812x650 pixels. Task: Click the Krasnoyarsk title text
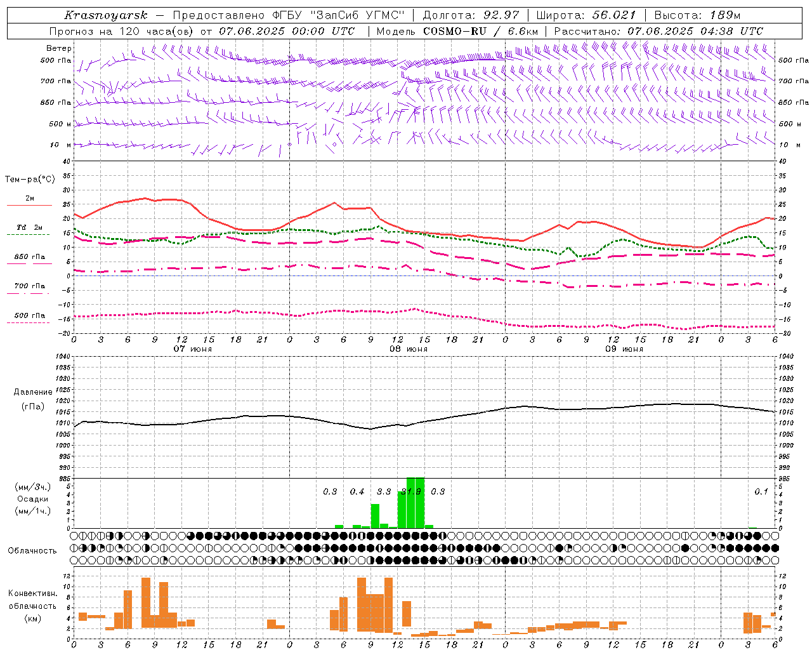point(105,15)
